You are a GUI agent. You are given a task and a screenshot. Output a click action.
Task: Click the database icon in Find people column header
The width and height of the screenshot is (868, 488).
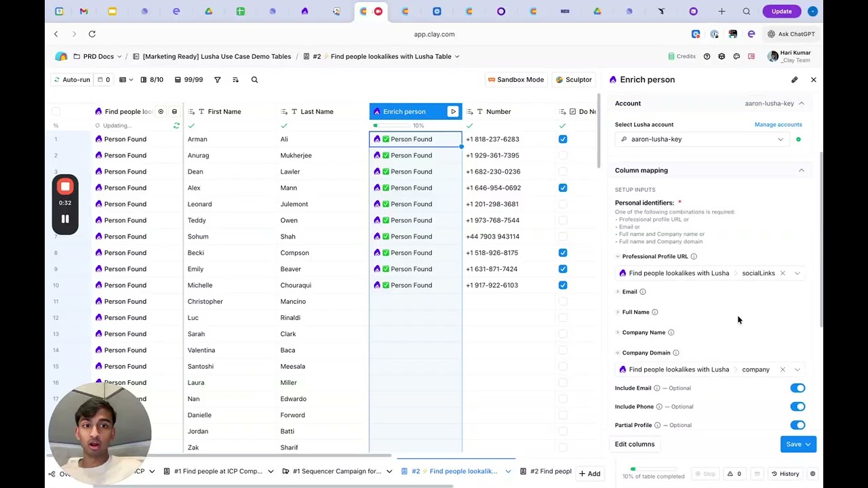174,112
